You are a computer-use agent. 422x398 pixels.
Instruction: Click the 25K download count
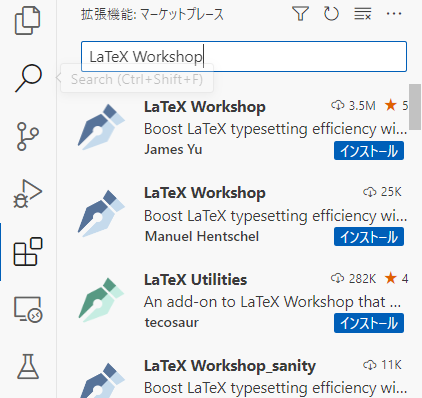[382, 192]
